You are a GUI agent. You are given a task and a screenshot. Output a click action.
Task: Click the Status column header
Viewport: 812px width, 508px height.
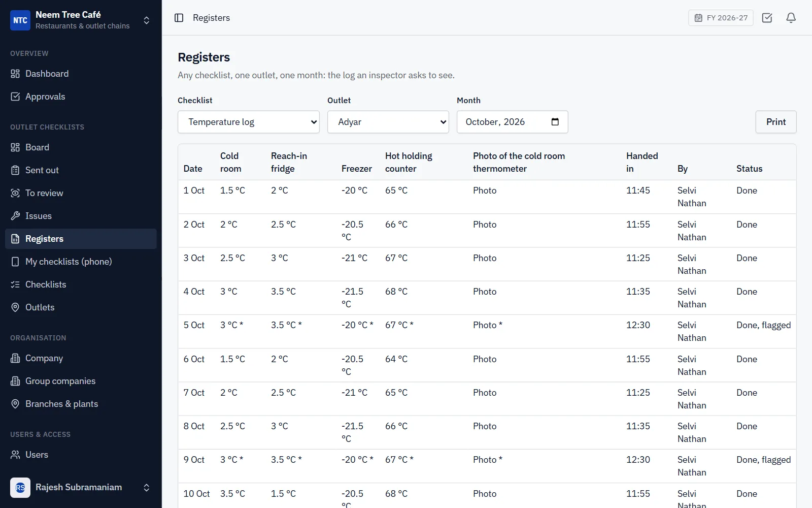pos(750,169)
